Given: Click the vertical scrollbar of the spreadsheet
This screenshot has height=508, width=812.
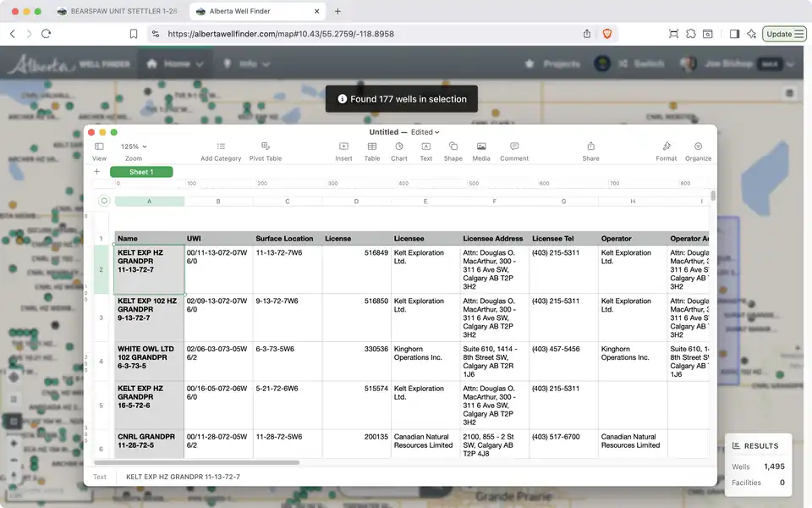Looking at the screenshot, I should point(713,196).
